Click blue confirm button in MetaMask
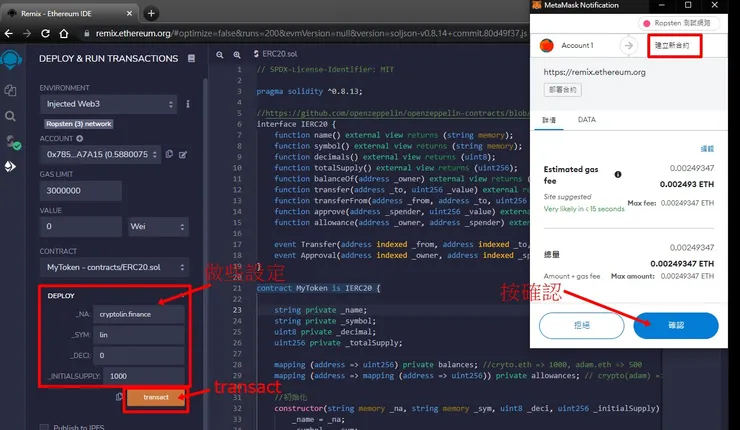The height and width of the screenshot is (430, 740). (x=676, y=325)
